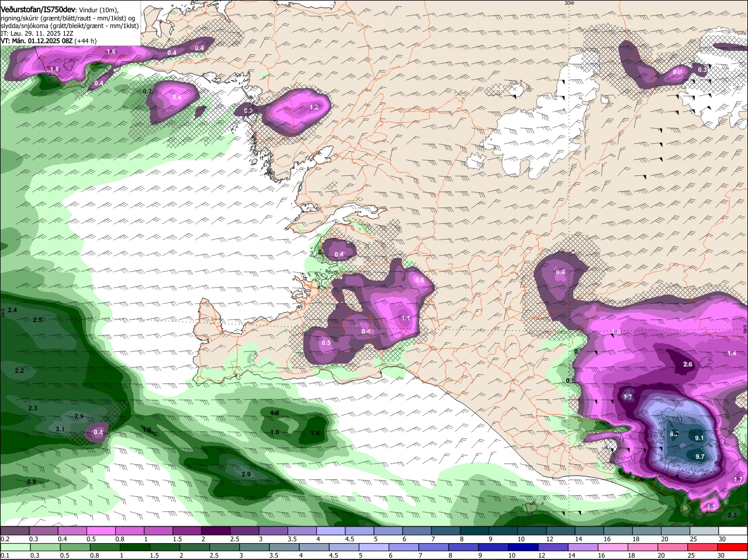748x560 pixels.
Task: Pick the upper legend swatch between 0.2 and 0.3
Action: point(15,531)
